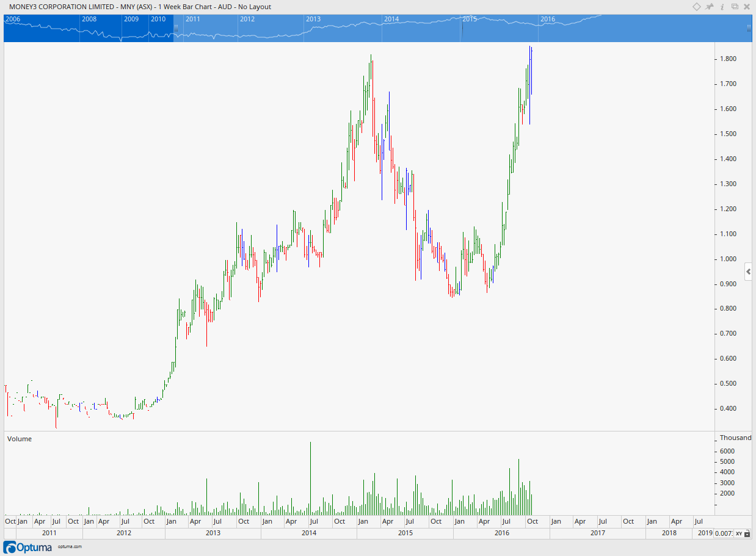This screenshot has height=556, width=756.
Task: Select 2013 in the overview timeline strip
Action: click(313, 19)
